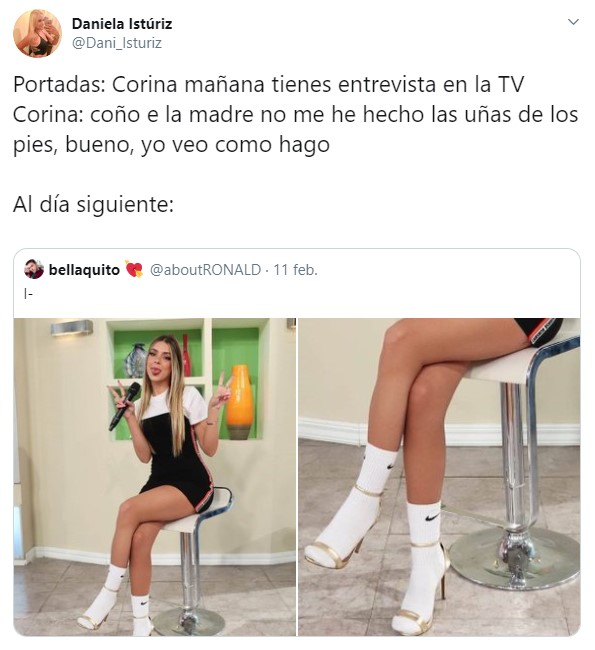This screenshot has height=650, width=595.
Task: Open the left photo of woman on stool
Action: click(x=155, y=477)
